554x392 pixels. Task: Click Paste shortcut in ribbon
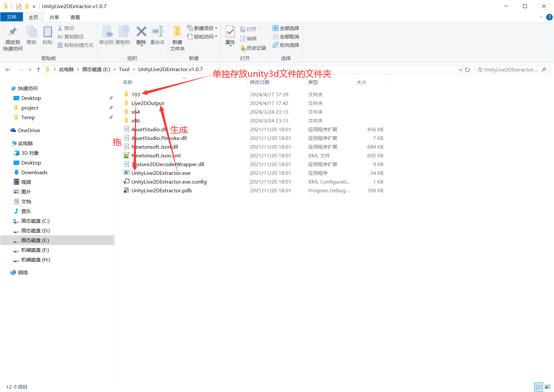[x=76, y=45]
